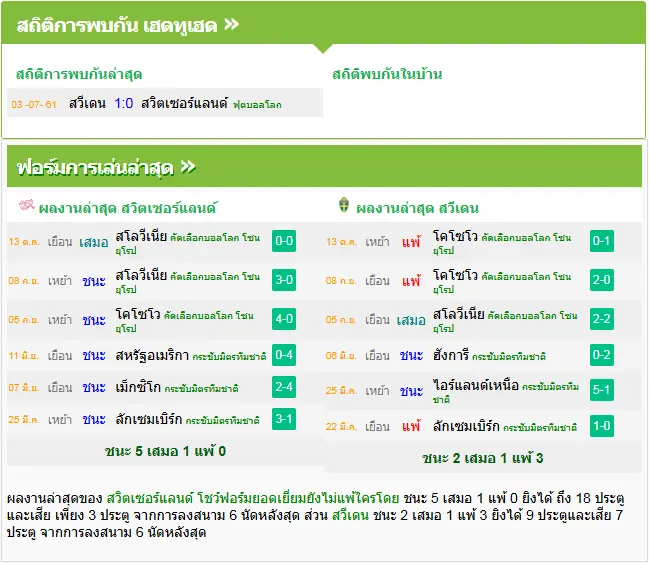Click สหรัฐอเมริกา opponent name
The height and width of the screenshot is (563, 649).
pos(152,355)
